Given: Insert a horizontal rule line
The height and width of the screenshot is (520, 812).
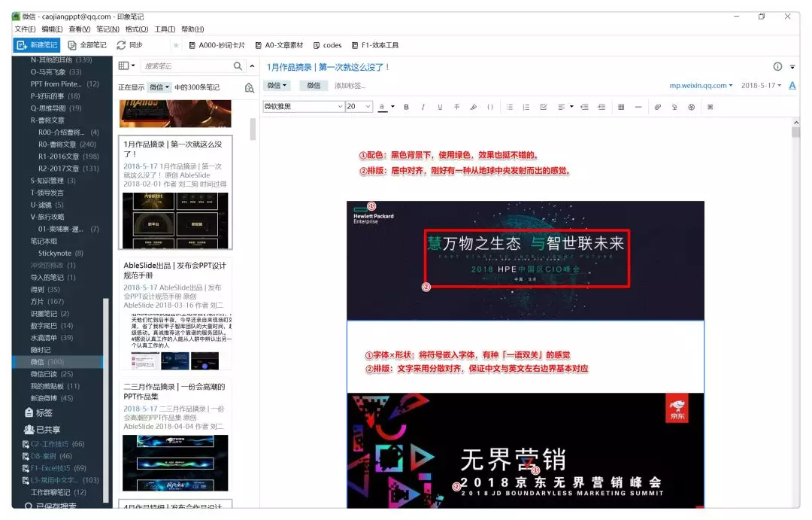Looking at the screenshot, I should pos(638,107).
